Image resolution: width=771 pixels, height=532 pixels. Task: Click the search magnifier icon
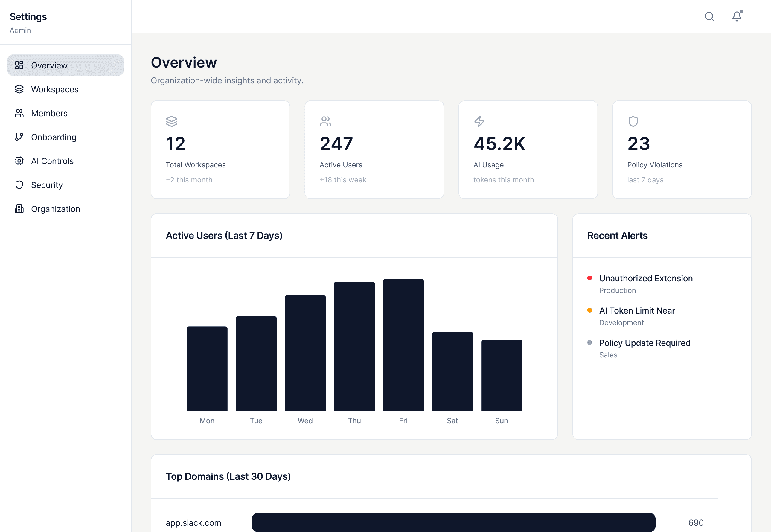pos(709,17)
